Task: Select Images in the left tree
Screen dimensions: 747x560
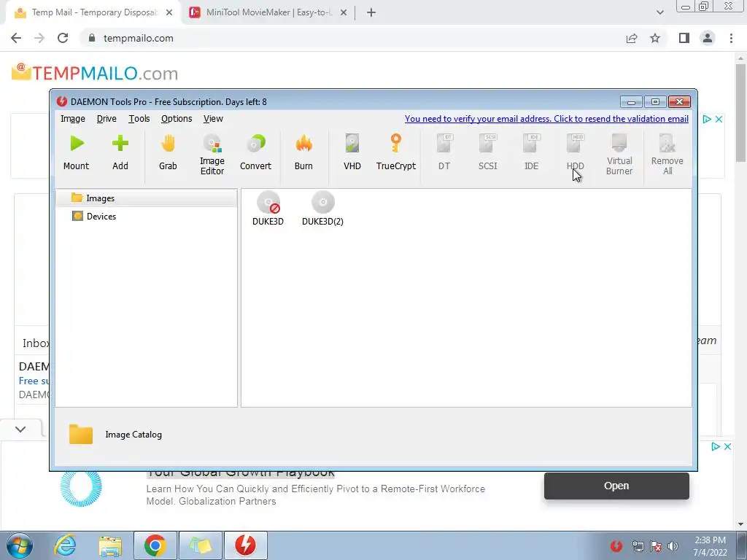Action: pos(146,198)
